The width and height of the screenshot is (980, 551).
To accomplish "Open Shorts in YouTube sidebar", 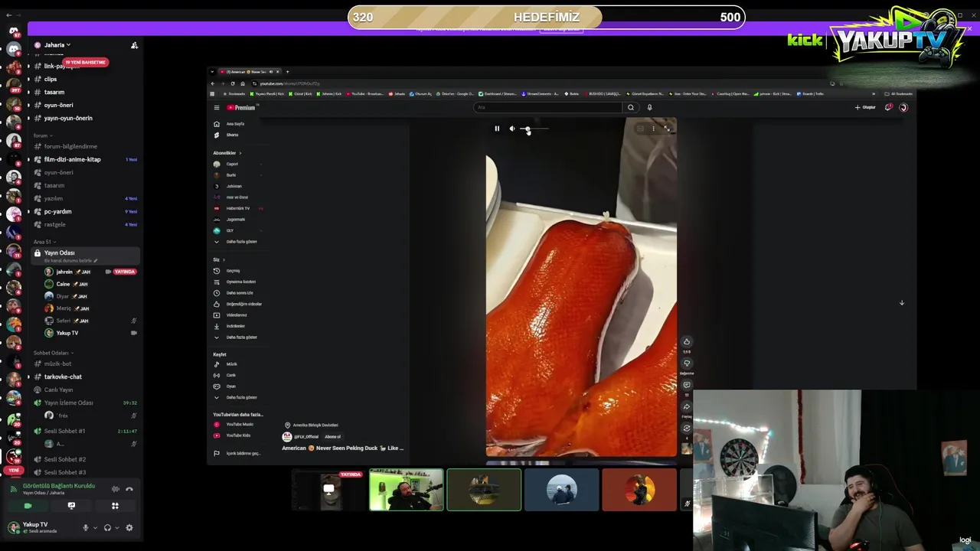I will pos(232,135).
